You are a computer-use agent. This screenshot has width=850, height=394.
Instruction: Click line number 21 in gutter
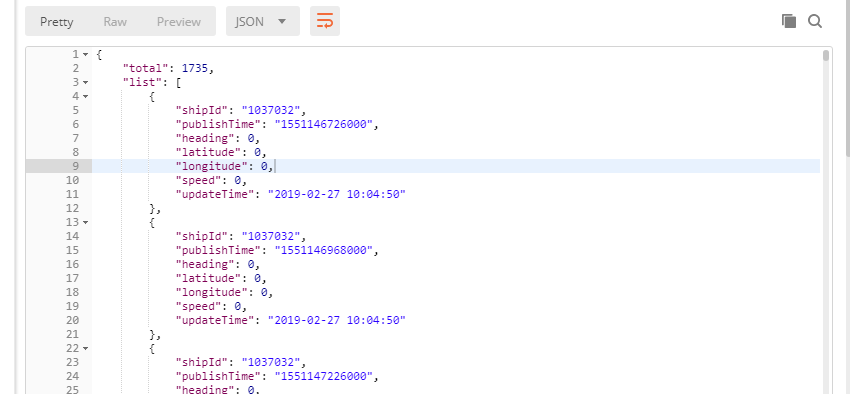(72, 335)
